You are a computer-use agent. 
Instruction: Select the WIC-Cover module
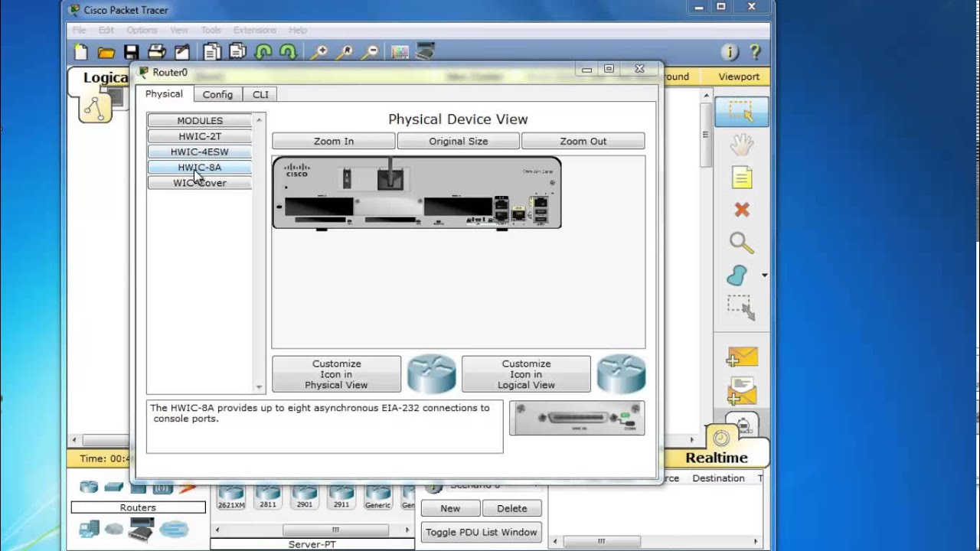200,183
